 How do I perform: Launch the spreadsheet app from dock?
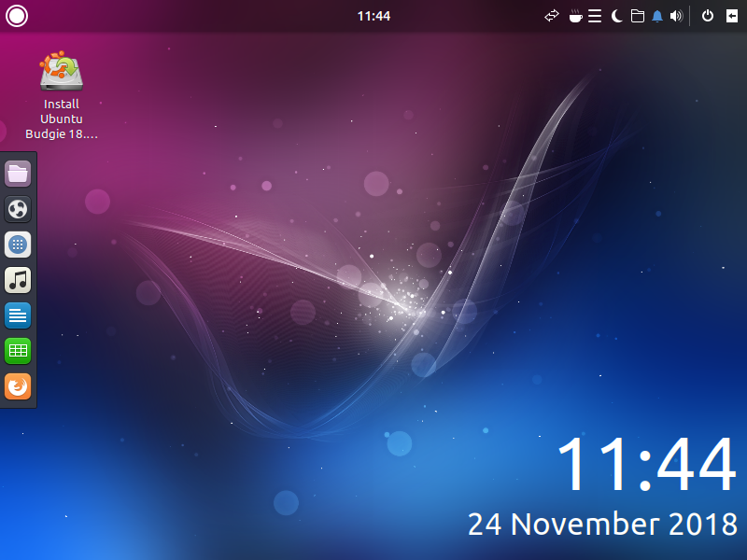(x=18, y=351)
